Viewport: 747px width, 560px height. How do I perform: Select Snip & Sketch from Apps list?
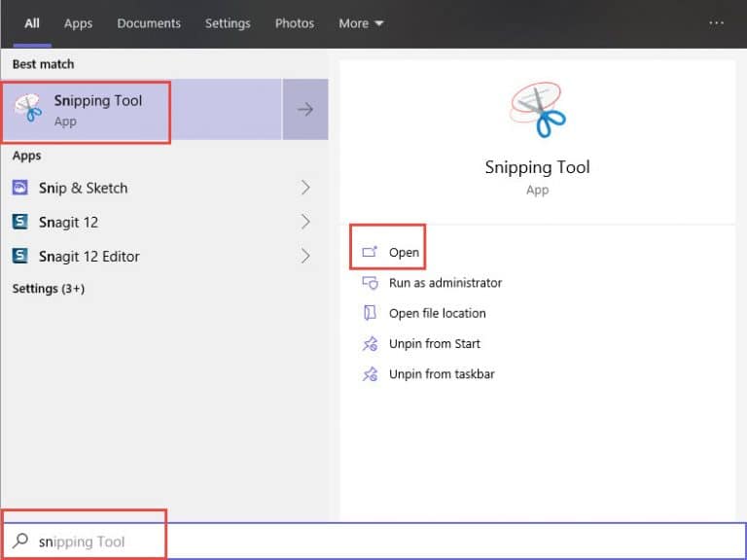coord(164,188)
